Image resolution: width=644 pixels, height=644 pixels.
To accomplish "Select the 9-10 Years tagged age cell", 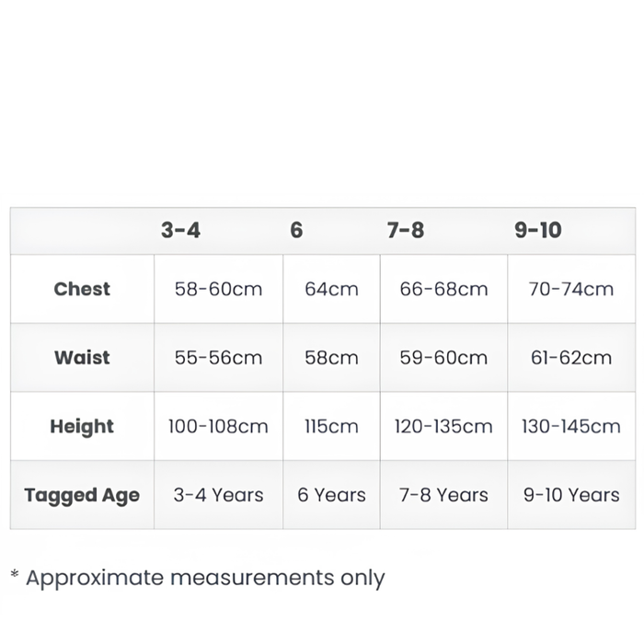I will 571,495.
